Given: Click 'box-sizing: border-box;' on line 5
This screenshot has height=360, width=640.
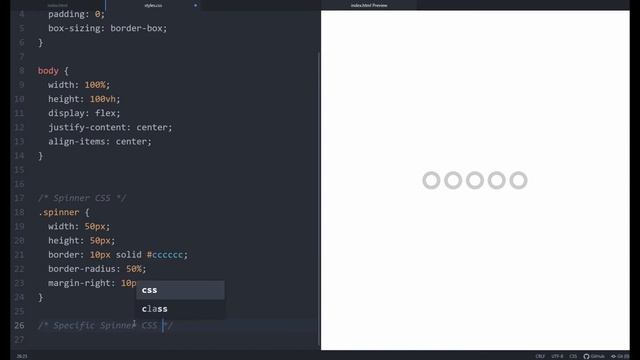Looking at the screenshot, I should 107,28.
